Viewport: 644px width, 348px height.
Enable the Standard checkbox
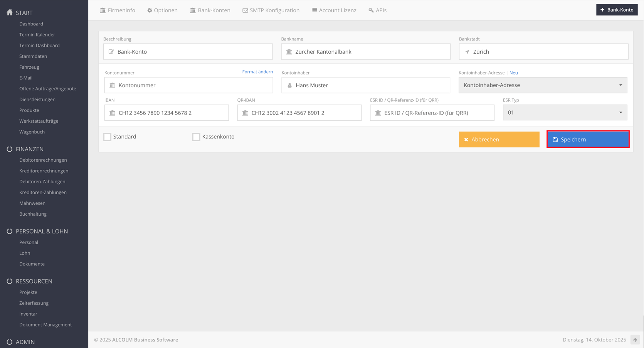tap(108, 137)
